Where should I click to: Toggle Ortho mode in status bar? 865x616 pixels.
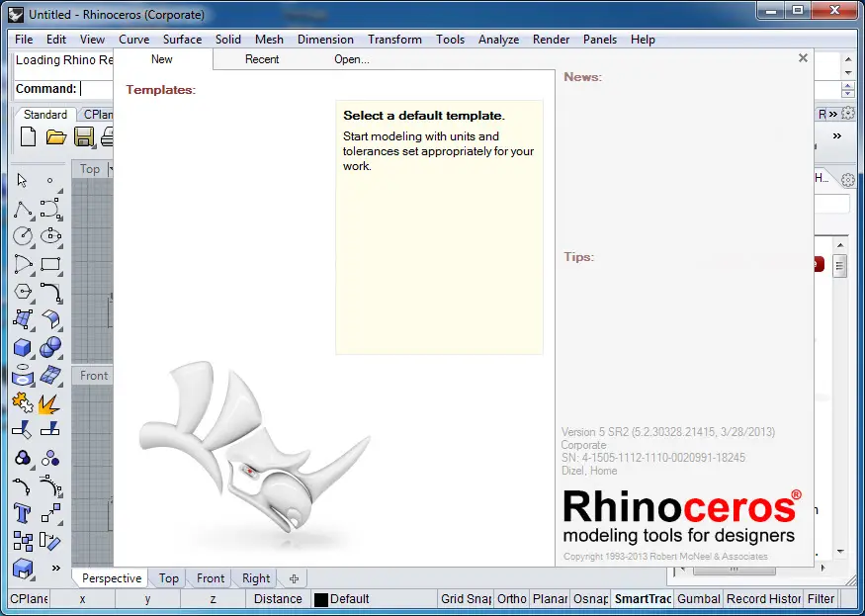[x=511, y=599]
